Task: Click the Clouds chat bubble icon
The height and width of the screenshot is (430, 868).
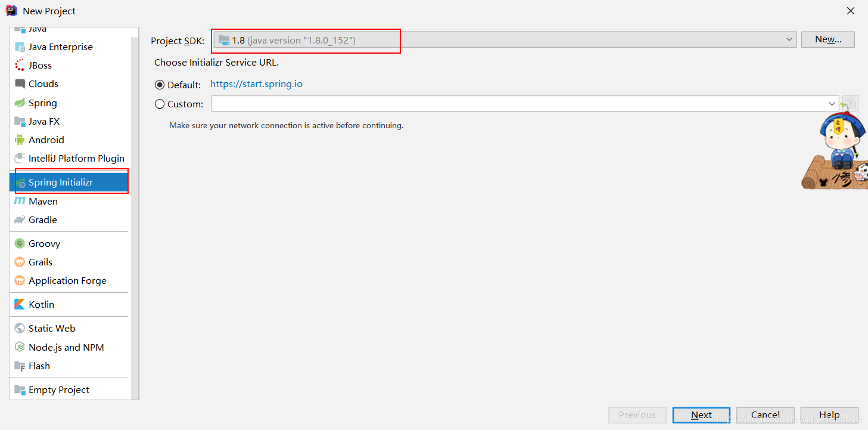Action: pos(20,84)
